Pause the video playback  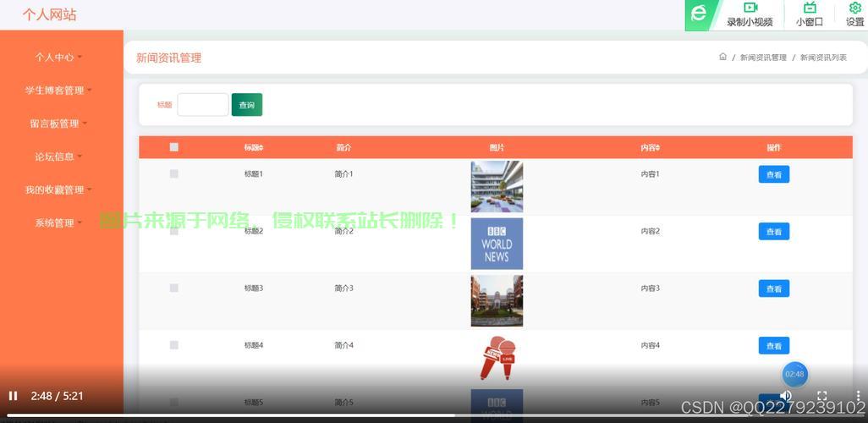click(13, 396)
